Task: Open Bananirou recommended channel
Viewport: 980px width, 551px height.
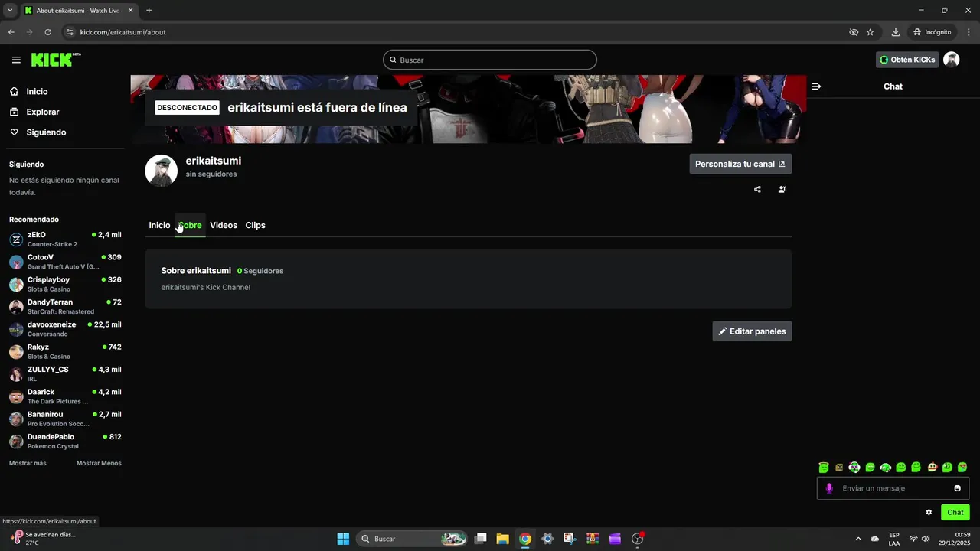Action: click(x=65, y=419)
